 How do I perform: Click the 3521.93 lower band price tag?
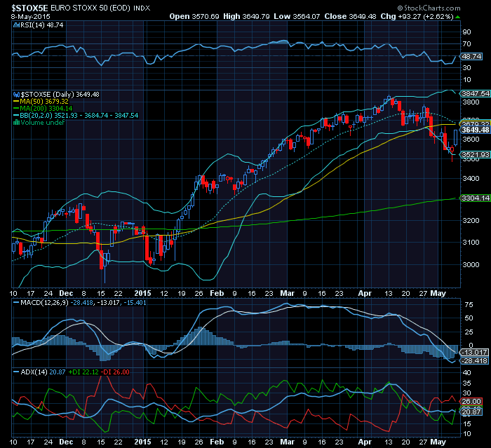coord(475,155)
